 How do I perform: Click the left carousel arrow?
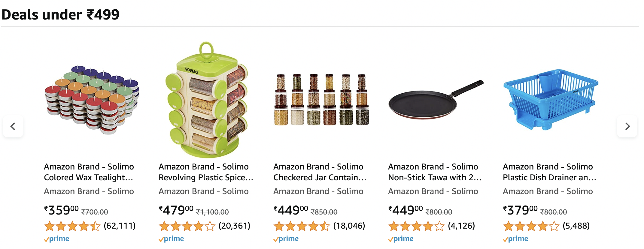coord(13,126)
